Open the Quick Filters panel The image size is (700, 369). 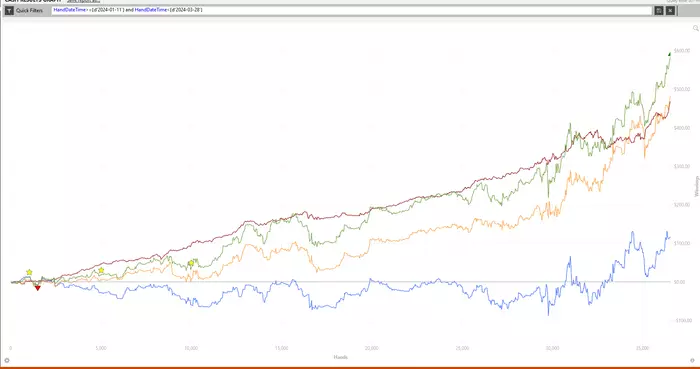[x=29, y=10]
